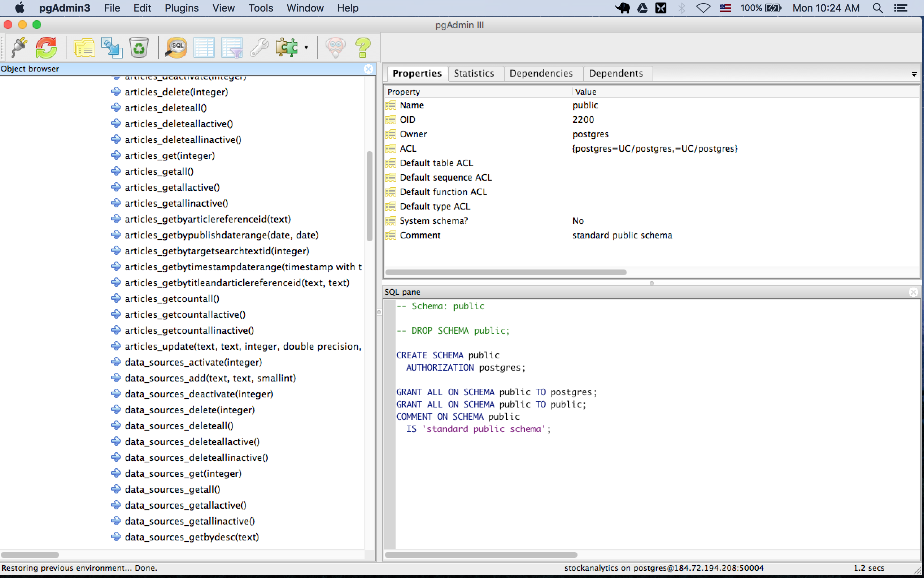Click the SQL pane horizontal scrollbar
This screenshot has height=578, width=924.
481,555
